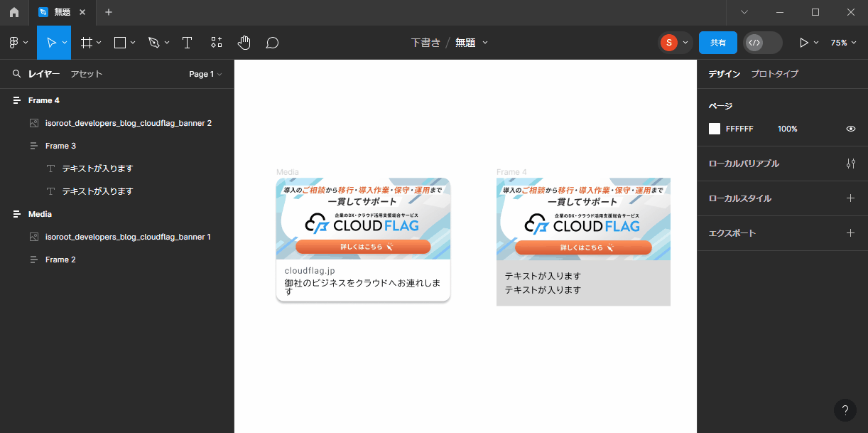Click the 共有 share button
The image size is (868, 433).
(x=718, y=43)
